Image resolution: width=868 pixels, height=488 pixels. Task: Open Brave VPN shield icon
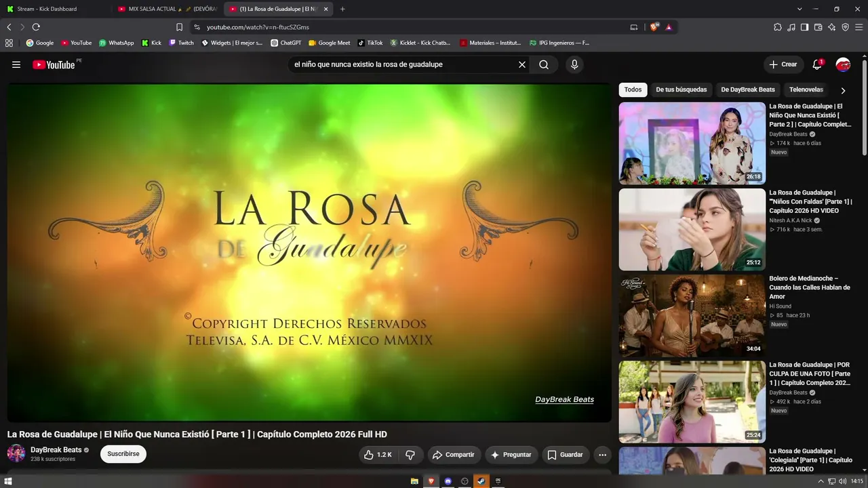[846, 27]
